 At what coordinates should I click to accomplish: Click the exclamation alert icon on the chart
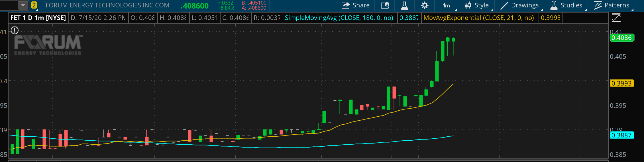(15, 30)
